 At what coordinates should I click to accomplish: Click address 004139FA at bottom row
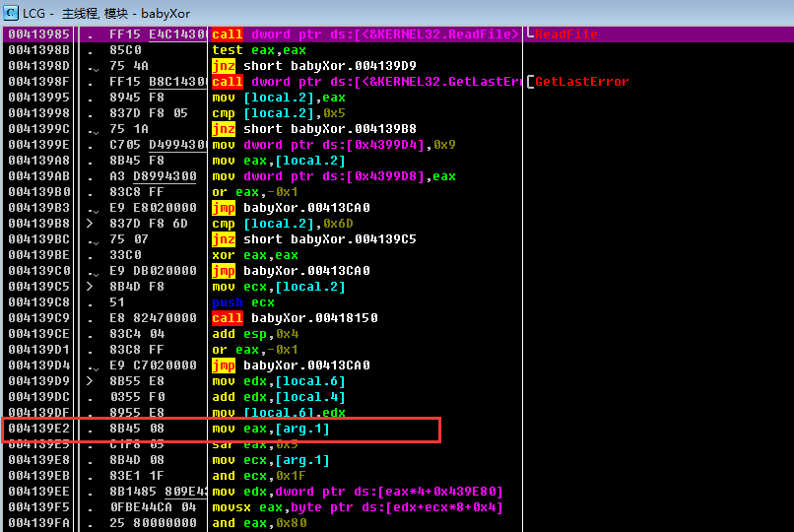38,523
